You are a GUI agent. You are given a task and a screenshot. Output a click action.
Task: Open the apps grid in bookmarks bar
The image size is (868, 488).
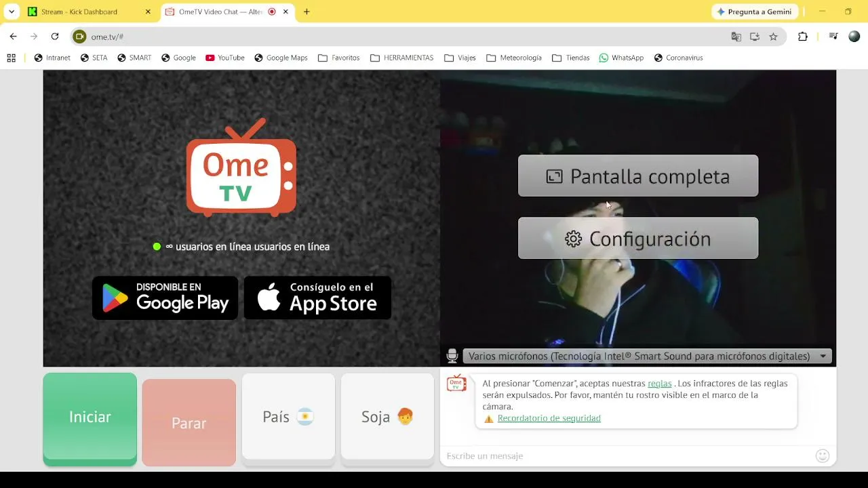click(11, 58)
